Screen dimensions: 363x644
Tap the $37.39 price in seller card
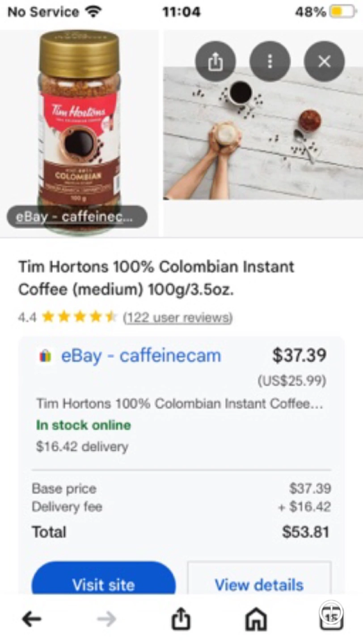[300, 356]
